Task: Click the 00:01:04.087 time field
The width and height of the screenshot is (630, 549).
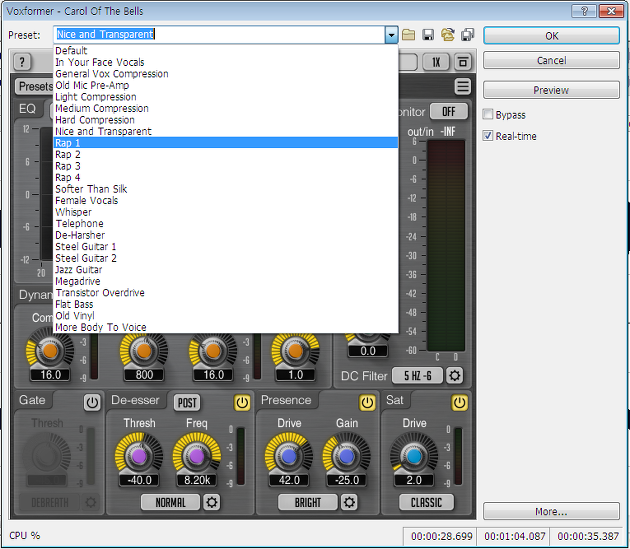Action: [514, 536]
